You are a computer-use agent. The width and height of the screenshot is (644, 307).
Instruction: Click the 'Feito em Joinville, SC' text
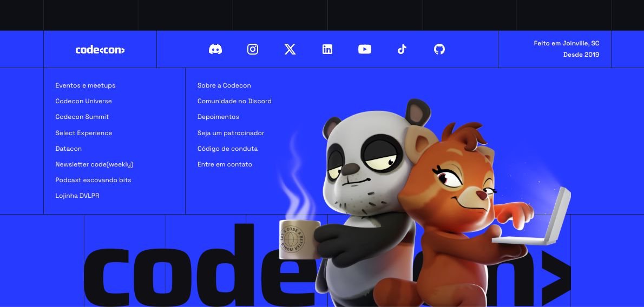567,43
